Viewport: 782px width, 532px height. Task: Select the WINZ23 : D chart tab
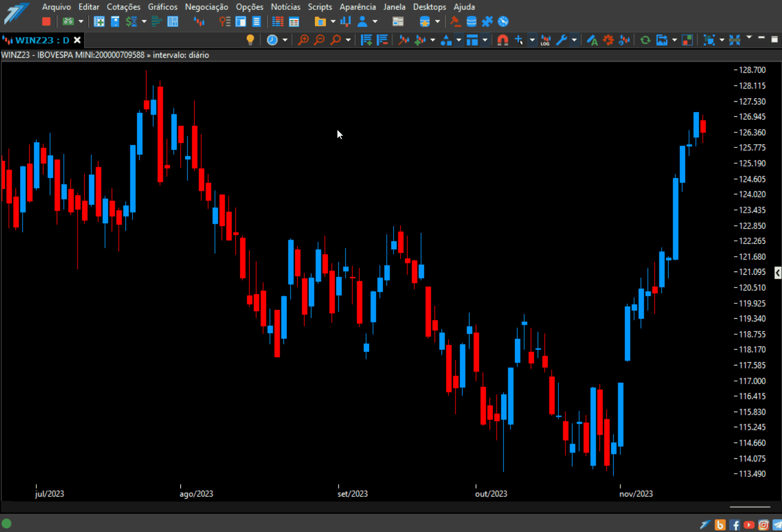click(x=42, y=40)
